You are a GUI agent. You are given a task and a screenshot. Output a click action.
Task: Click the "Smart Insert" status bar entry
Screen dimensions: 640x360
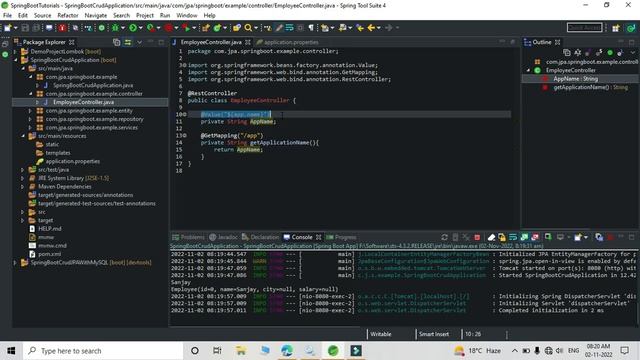click(x=434, y=334)
